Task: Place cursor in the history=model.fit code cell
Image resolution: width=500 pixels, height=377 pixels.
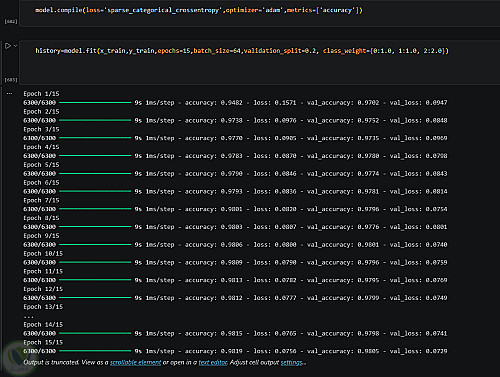Action: [x=260, y=62]
